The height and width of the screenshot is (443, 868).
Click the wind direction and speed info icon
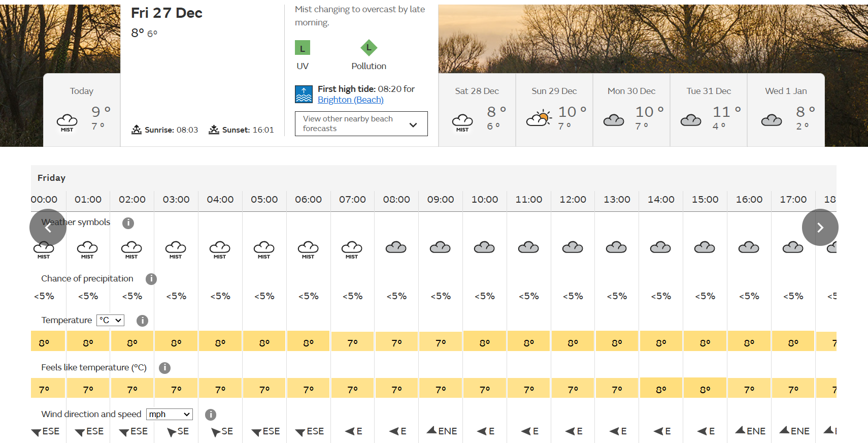(211, 415)
